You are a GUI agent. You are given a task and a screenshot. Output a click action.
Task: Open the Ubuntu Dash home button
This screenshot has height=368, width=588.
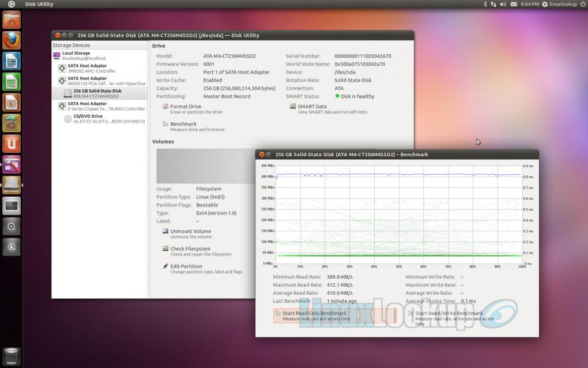coord(12,4)
